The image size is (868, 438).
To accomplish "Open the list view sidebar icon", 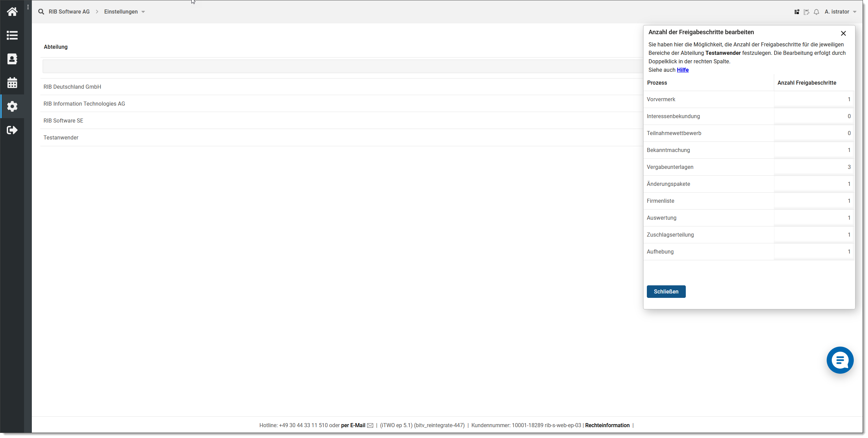I will pyautogui.click(x=12, y=35).
